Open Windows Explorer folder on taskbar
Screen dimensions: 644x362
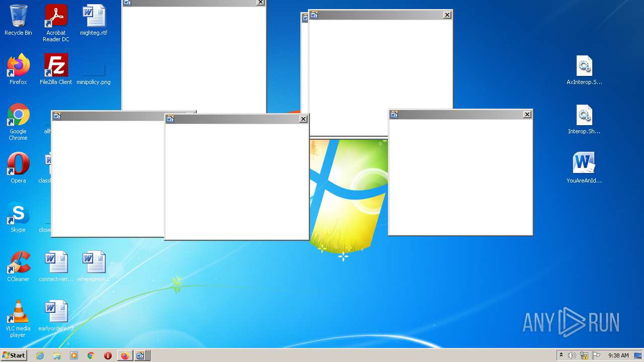(57, 355)
